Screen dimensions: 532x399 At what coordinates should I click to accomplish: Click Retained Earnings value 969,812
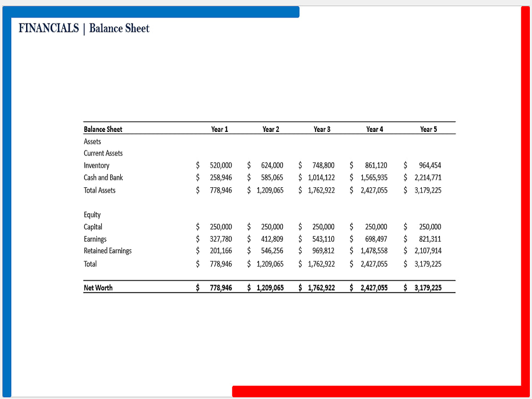tap(323, 251)
